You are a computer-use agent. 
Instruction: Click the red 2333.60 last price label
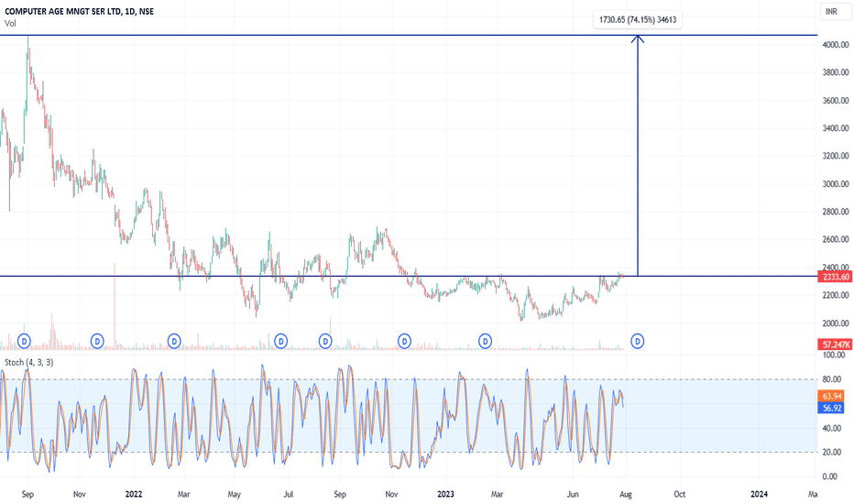(836, 277)
